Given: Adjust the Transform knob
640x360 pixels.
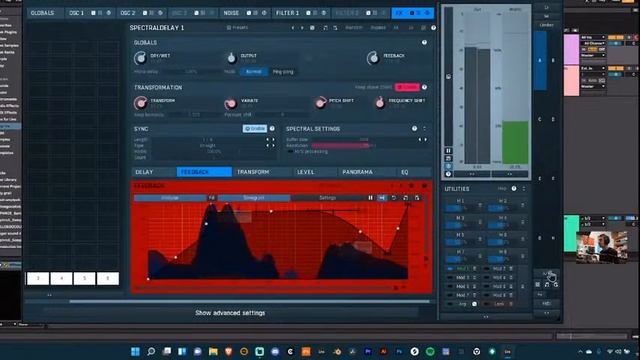Looking at the screenshot, I should click(140, 103).
